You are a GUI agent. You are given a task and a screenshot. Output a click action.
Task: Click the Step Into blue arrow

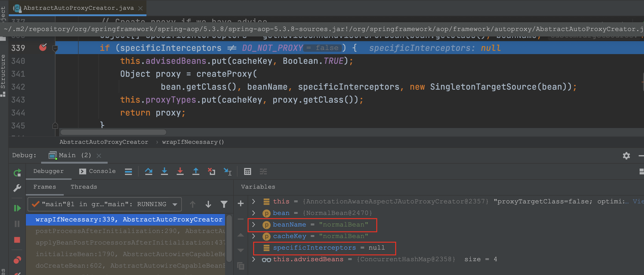point(164,171)
